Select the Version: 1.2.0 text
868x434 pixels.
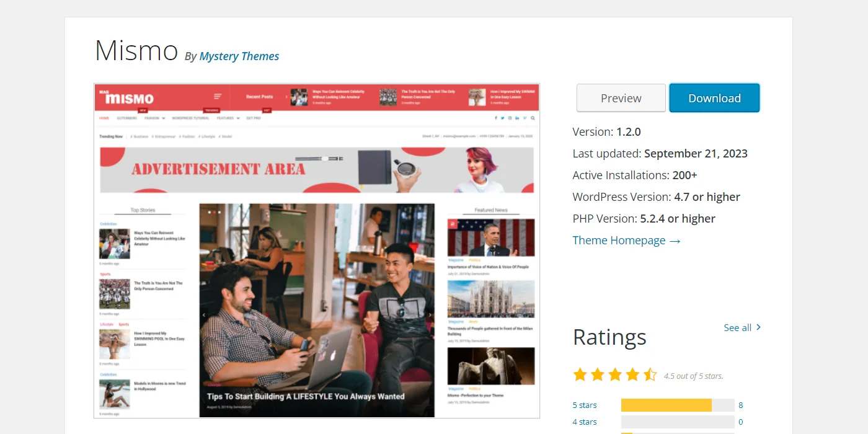tap(606, 132)
